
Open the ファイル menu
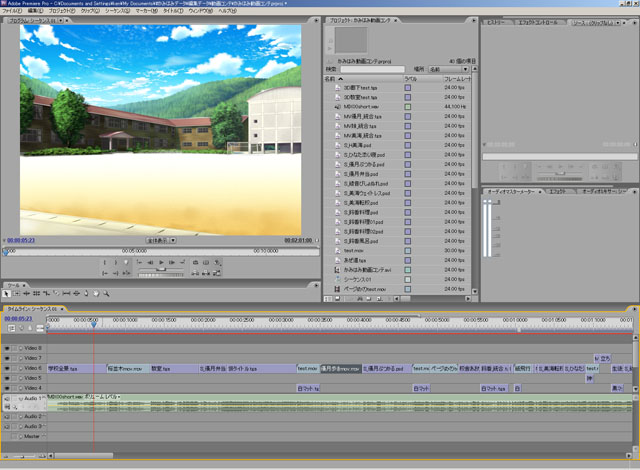tap(12, 11)
